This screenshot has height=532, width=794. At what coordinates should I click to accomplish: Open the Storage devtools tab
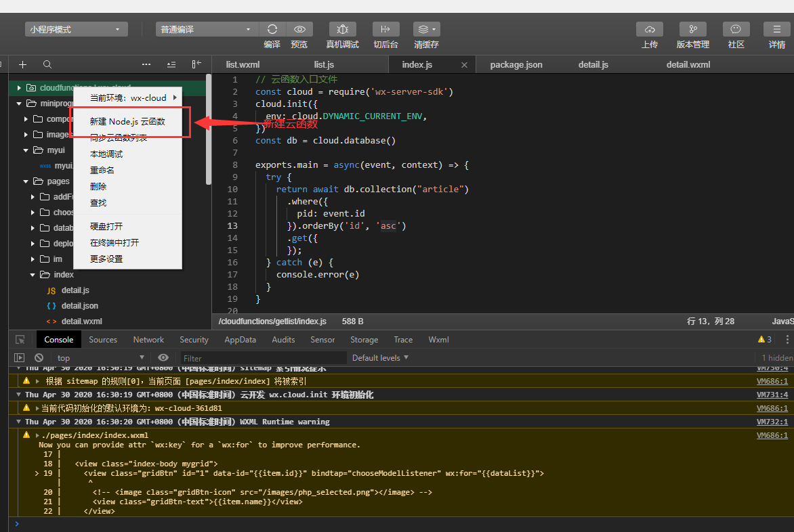(364, 340)
